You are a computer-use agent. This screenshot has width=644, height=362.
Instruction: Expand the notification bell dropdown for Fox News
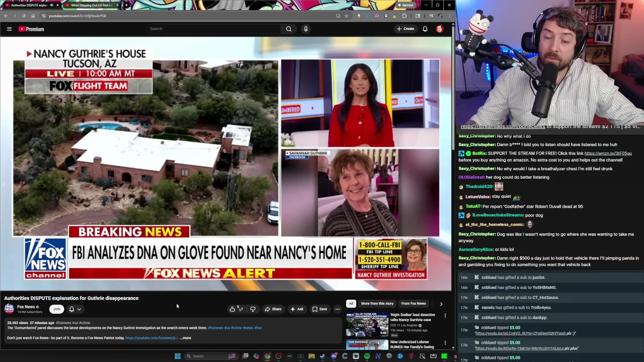[x=75, y=309]
